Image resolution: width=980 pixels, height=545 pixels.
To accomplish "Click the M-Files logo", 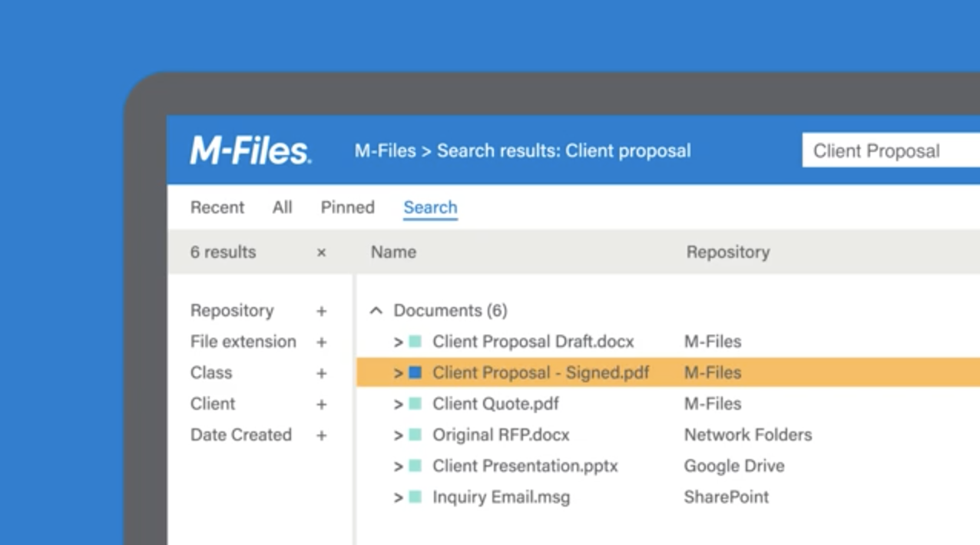I will pyautogui.click(x=250, y=150).
